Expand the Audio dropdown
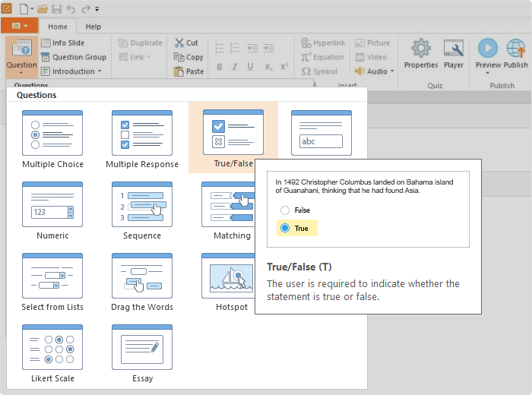 click(392, 71)
